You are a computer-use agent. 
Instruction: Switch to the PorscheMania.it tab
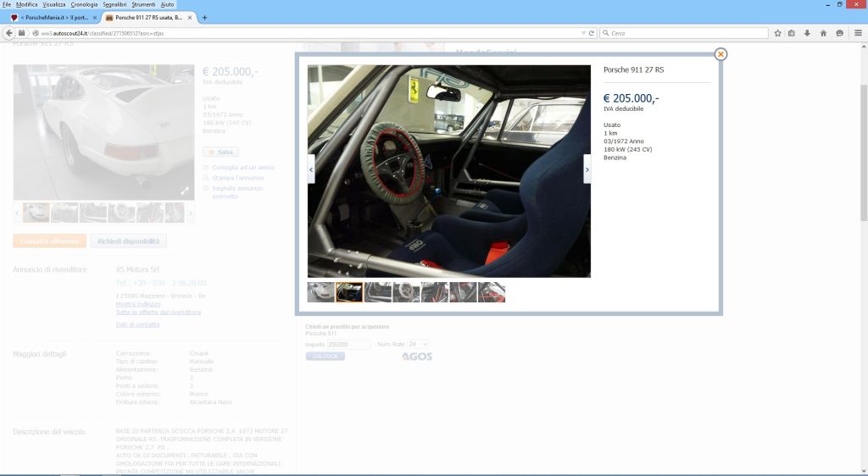tap(53, 18)
